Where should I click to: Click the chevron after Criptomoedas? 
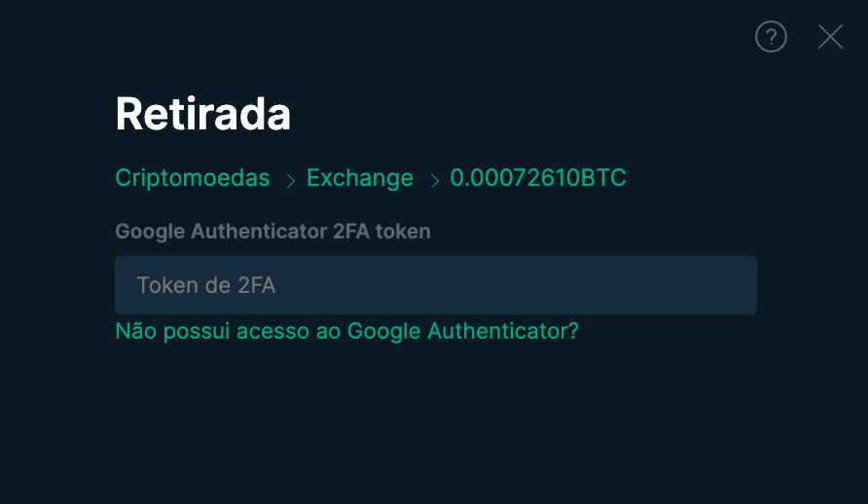point(291,180)
